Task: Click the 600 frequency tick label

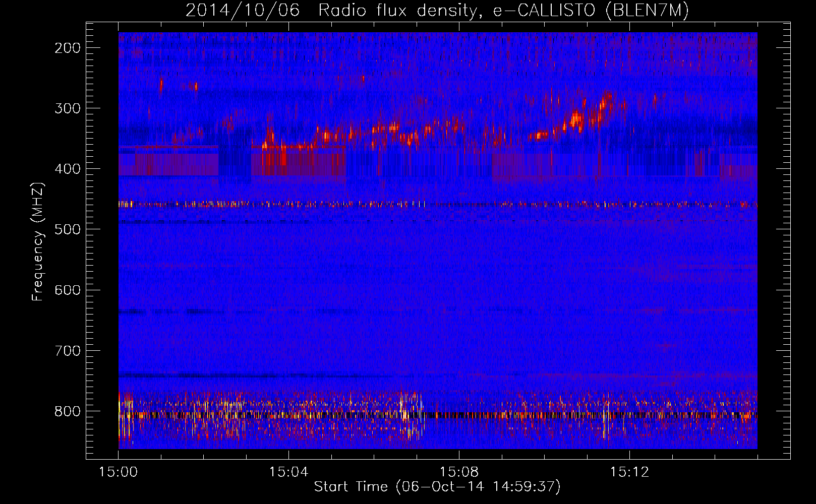Action: click(68, 290)
